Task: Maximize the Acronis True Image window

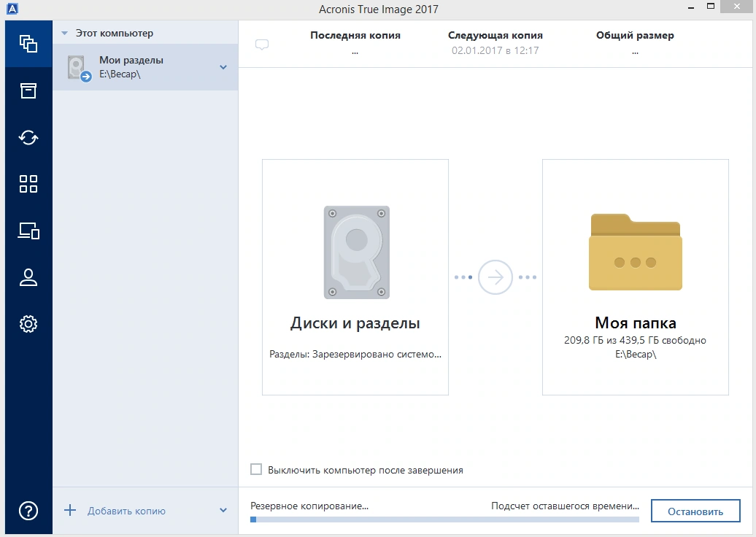Action: pyautogui.click(x=711, y=7)
